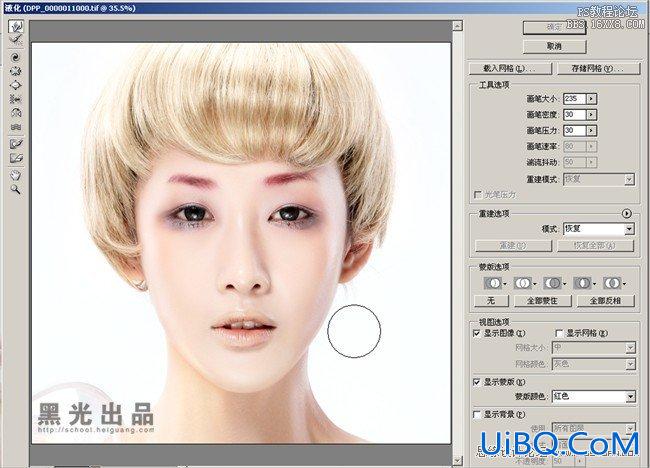This screenshot has width=650, height=468.
Task: Select the Reconstruct tool
Action: coord(16,40)
